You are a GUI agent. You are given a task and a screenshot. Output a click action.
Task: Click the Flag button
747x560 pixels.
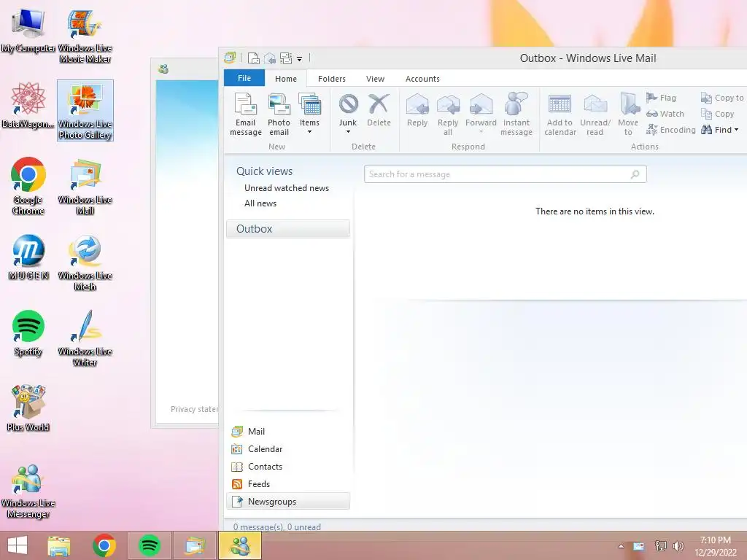[x=661, y=98]
